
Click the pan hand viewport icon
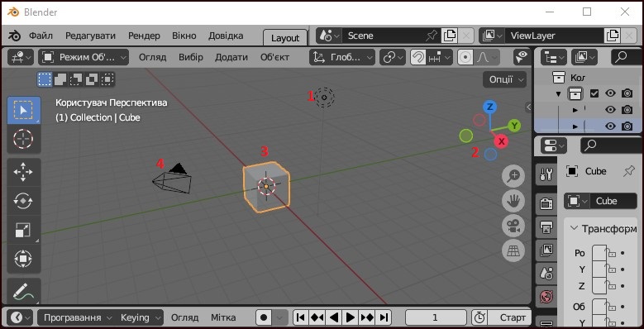513,201
